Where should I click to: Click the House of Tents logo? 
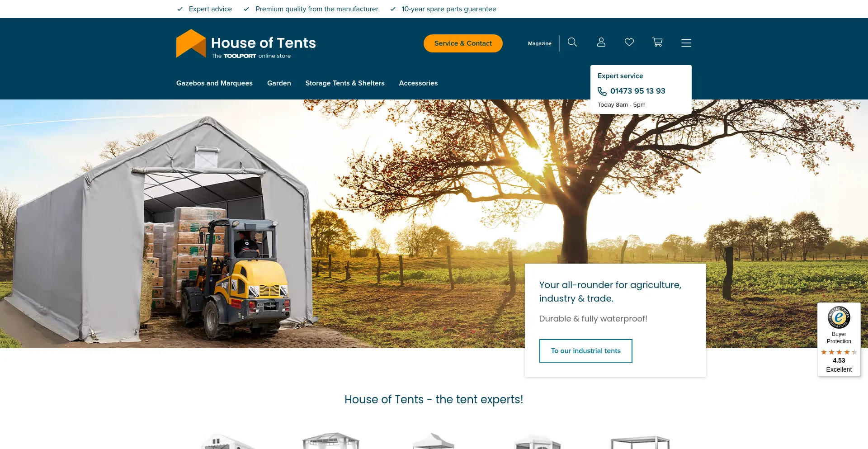(x=246, y=44)
